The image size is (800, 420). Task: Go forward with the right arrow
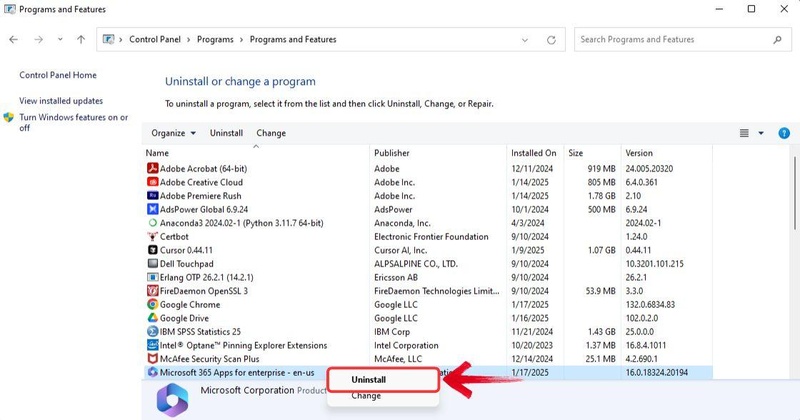pyautogui.click(x=38, y=39)
